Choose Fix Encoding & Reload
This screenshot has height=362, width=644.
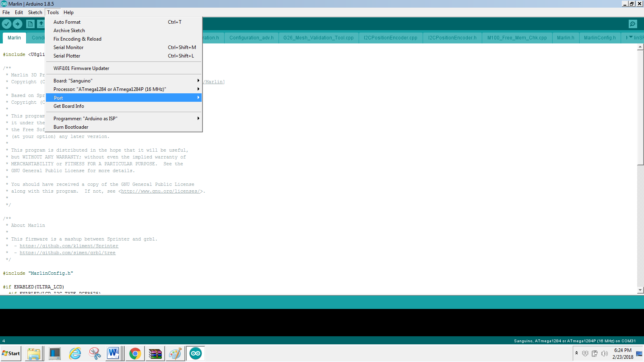[x=124, y=39]
